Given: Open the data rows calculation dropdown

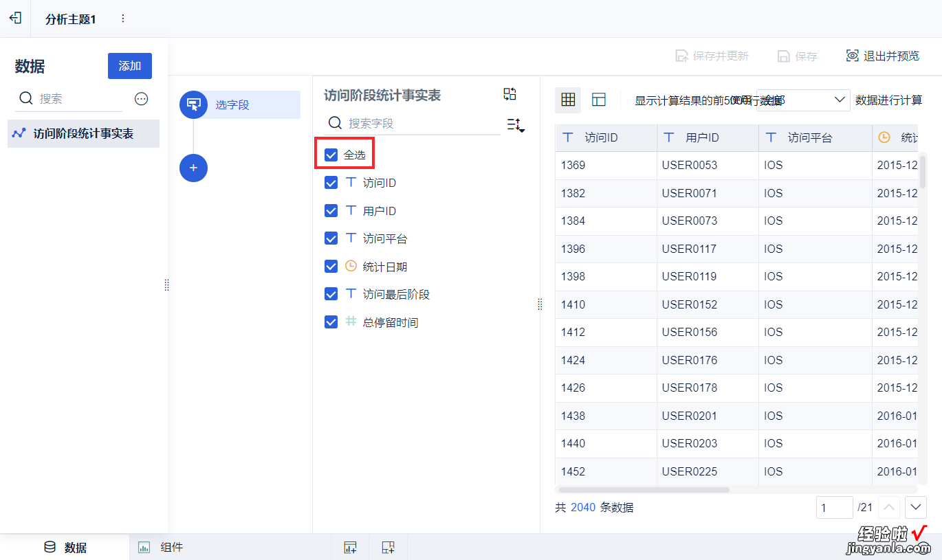Looking at the screenshot, I should coord(803,100).
